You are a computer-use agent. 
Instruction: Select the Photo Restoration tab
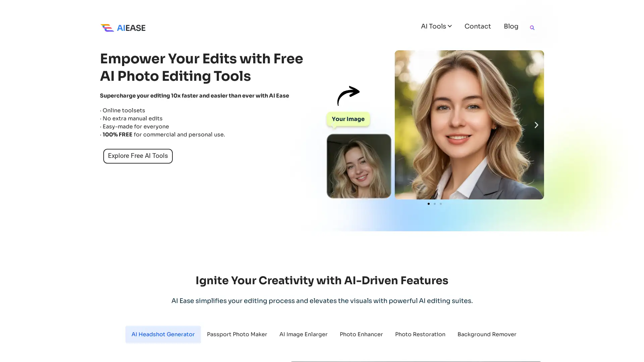coord(420,334)
